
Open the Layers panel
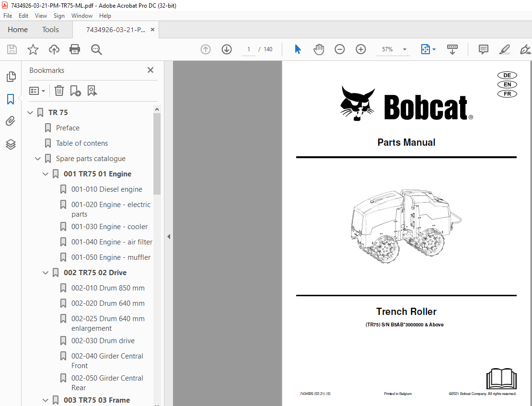[x=11, y=144]
